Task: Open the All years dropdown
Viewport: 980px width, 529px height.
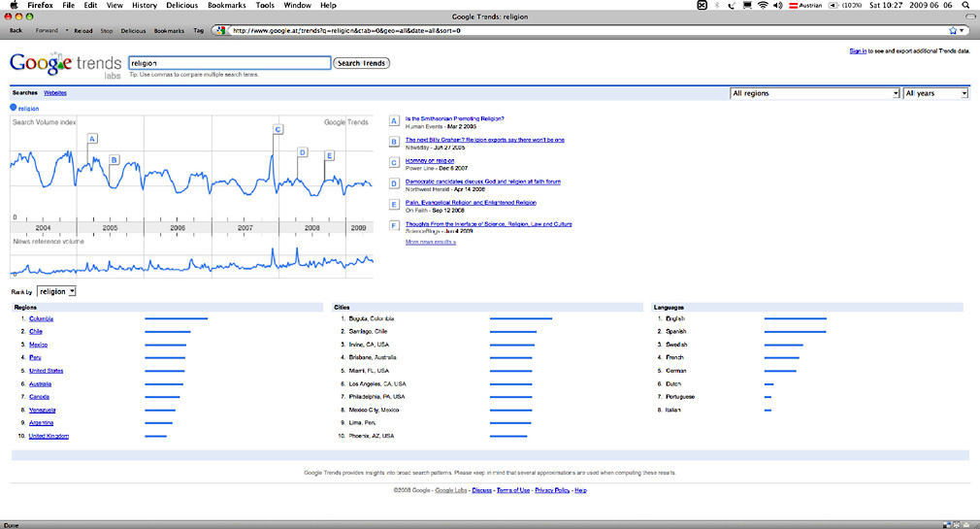Action: [935, 93]
